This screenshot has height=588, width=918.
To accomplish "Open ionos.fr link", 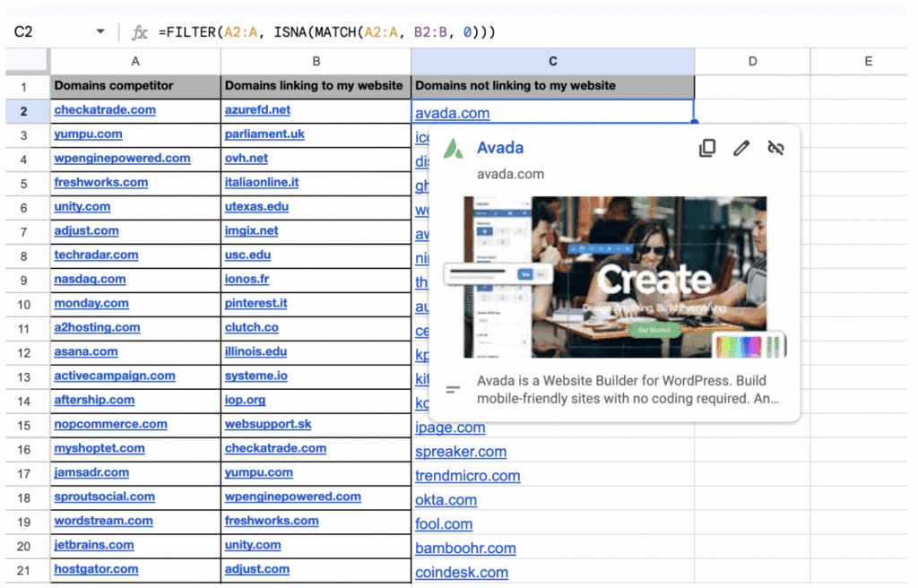I will pos(247,279).
